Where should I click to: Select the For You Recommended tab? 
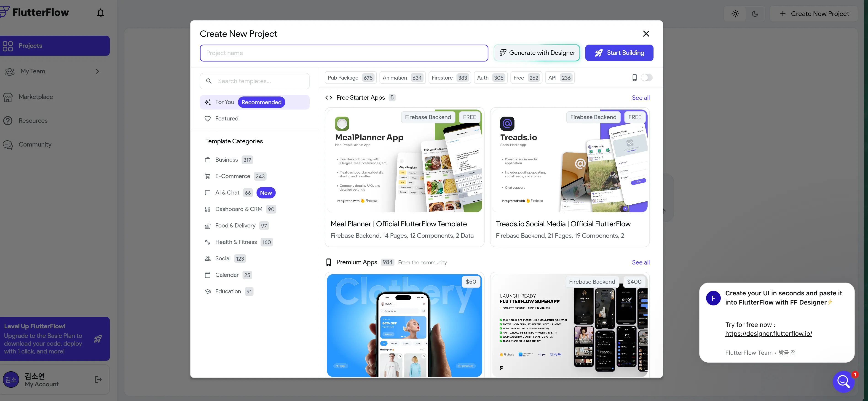(x=255, y=102)
